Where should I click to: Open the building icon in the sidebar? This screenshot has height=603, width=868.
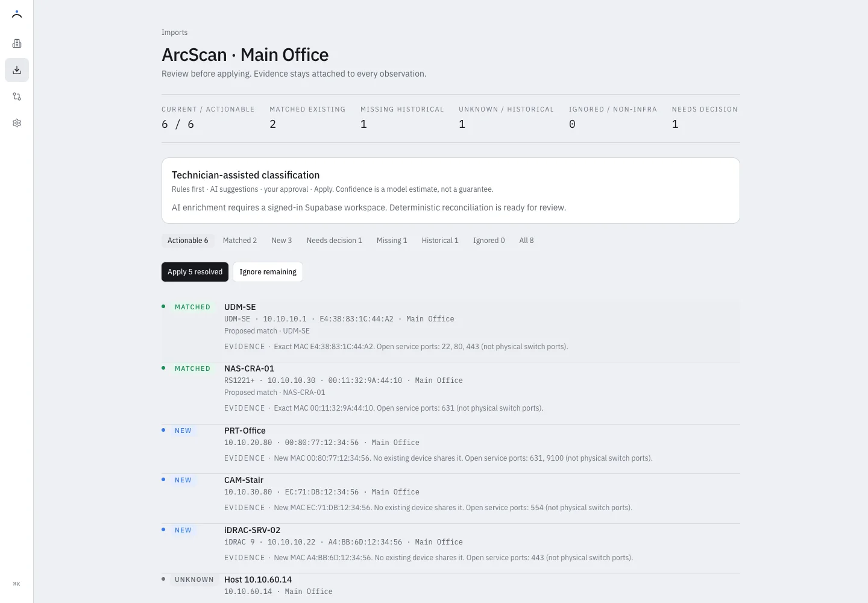[17, 43]
